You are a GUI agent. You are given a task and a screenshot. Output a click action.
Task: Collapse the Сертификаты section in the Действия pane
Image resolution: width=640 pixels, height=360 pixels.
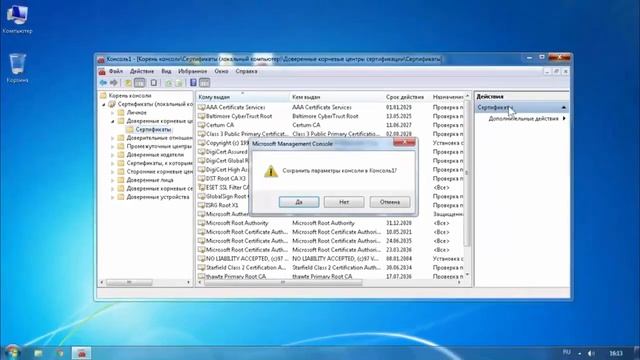point(564,107)
